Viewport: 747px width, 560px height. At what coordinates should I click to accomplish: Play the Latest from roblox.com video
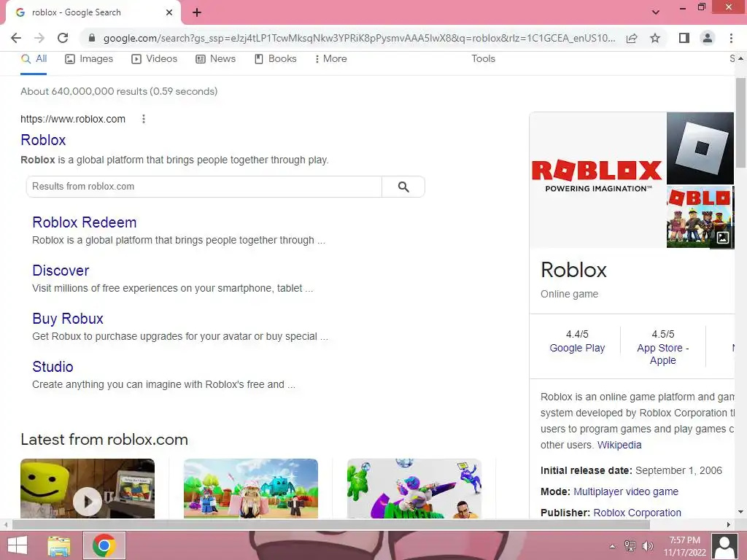tap(88, 501)
